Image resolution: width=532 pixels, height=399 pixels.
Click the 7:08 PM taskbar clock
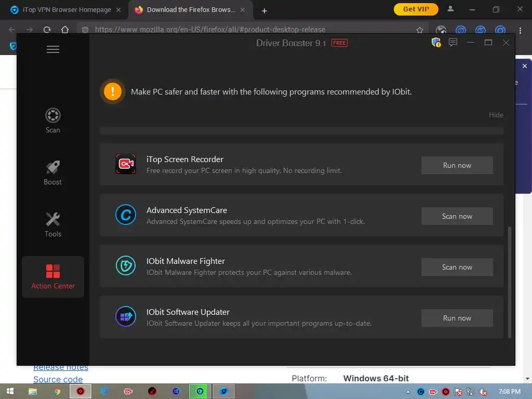coord(509,392)
